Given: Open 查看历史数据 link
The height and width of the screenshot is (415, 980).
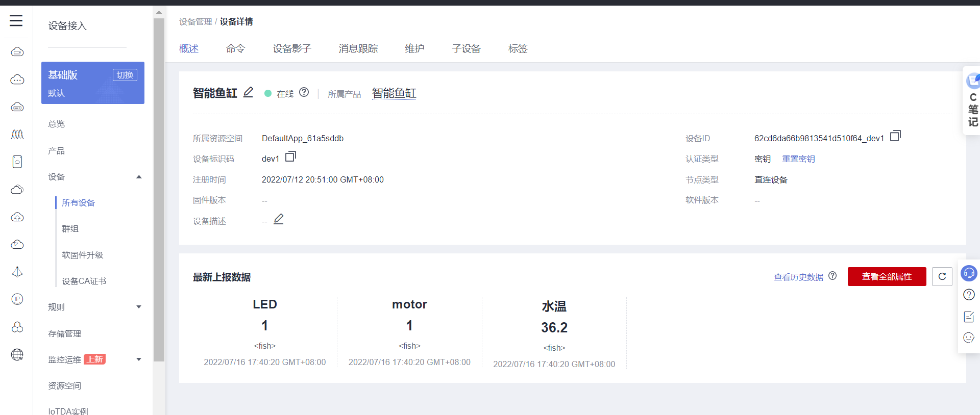Looking at the screenshot, I should [x=798, y=277].
